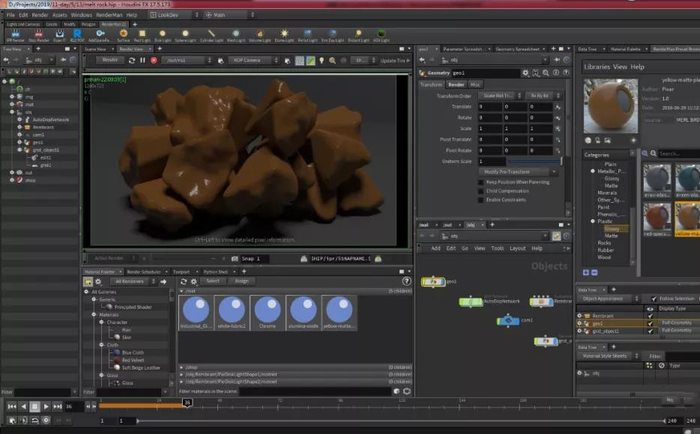Click the light bulb icon in the Render View toolbar

point(321,60)
